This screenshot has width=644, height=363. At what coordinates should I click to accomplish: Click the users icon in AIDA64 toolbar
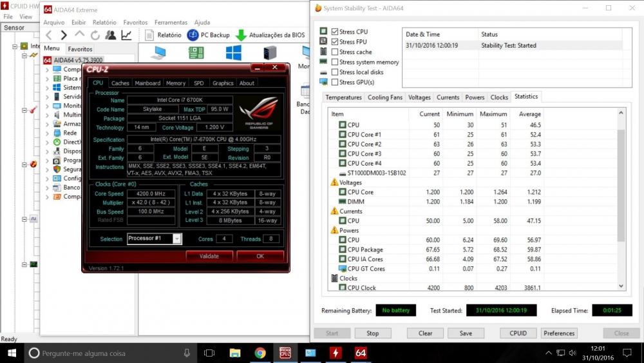click(111, 35)
